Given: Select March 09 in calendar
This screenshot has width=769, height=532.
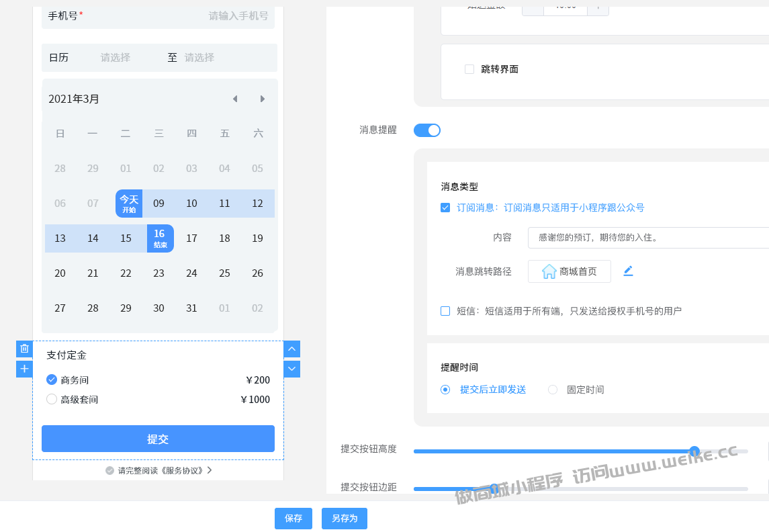Looking at the screenshot, I should click(x=159, y=204).
